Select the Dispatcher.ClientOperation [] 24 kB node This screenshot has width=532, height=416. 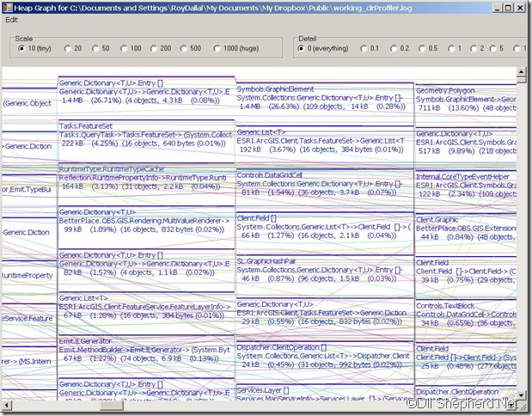coord(325,363)
